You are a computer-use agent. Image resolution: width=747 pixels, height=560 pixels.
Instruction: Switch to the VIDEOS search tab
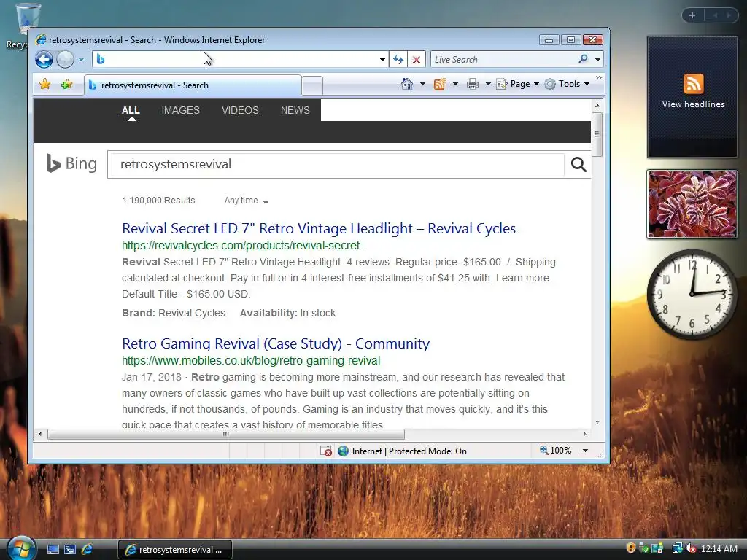(x=240, y=111)
